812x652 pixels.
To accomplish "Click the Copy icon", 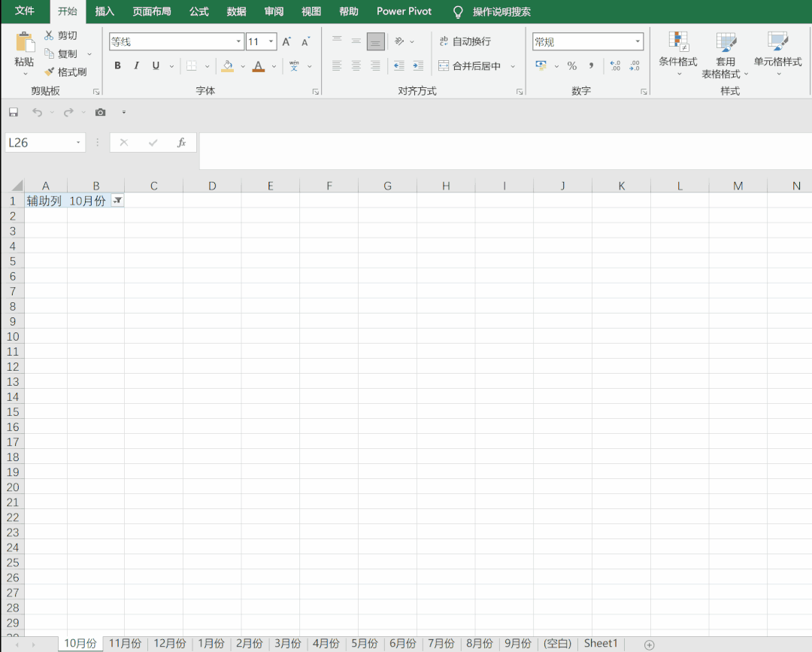I will pos(49,53).
